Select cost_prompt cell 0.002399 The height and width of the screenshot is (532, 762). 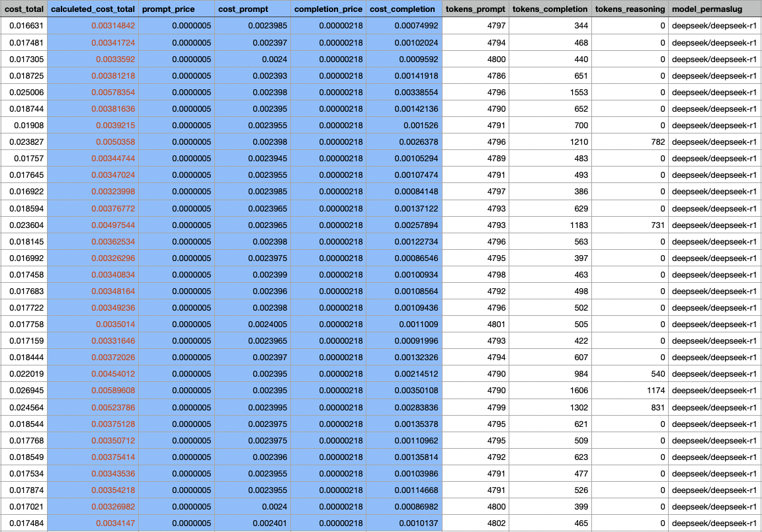pyautogui.click(x=253, y=275)
